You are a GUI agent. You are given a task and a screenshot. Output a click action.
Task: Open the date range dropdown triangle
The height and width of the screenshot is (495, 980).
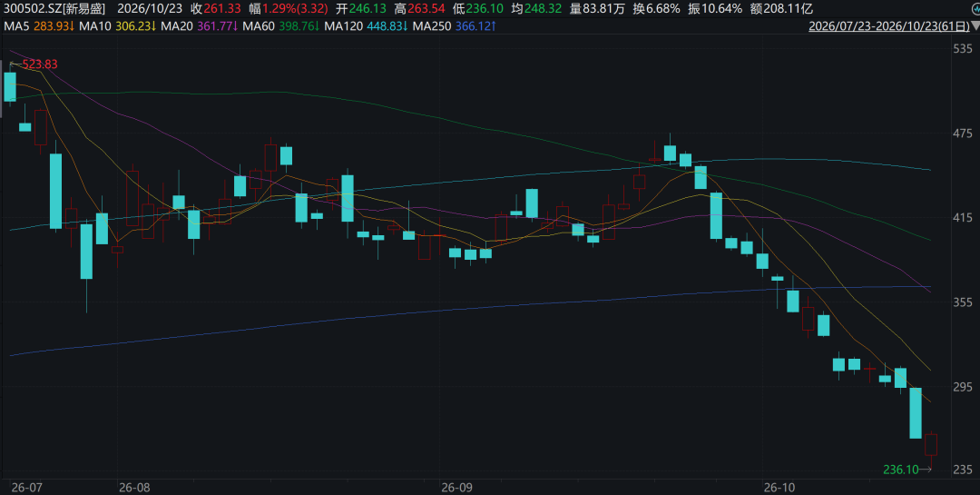975,26
